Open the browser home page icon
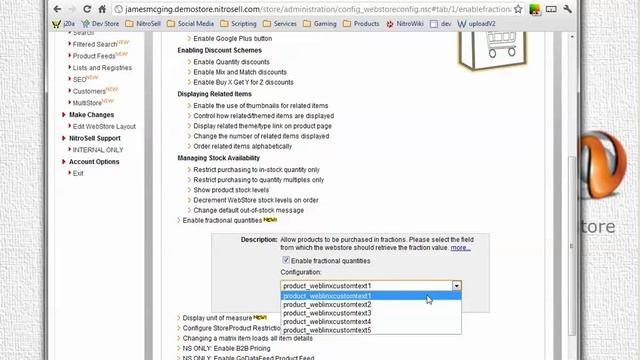640x360 pixels. pos(102,9)
